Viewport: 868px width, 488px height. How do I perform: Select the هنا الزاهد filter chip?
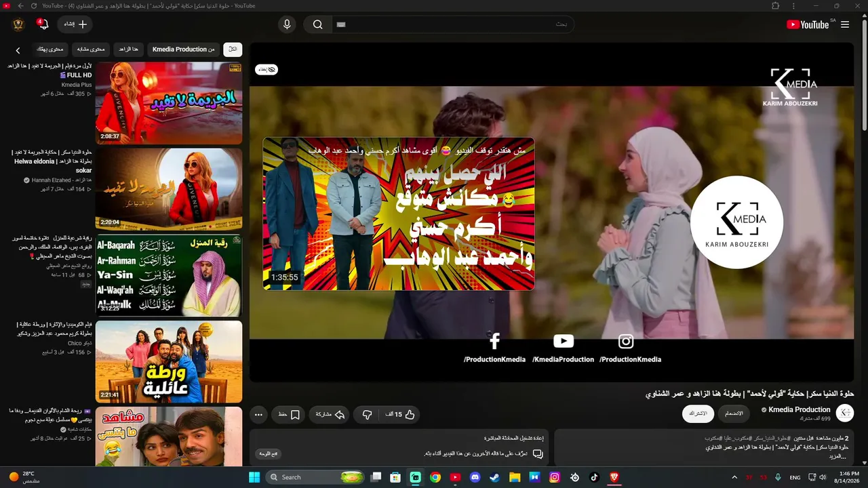[128, 49]
